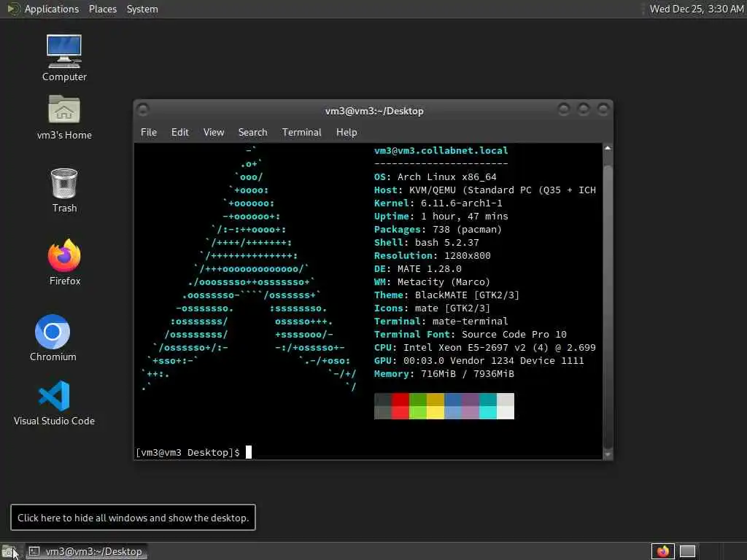
Task: Click the 'Kernel: 6.11.6-arch1-1' line
Action: (438, 203)
